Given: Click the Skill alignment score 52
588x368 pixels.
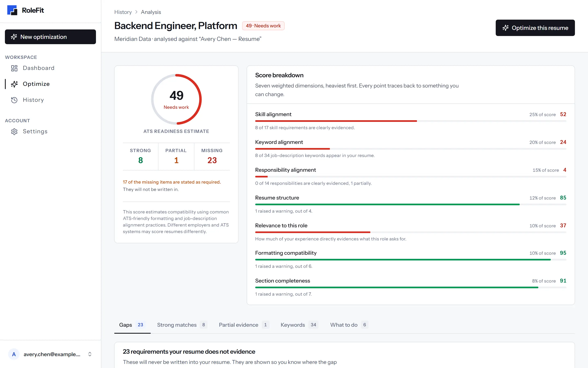Looking at the screenshot, I should 563,114.
